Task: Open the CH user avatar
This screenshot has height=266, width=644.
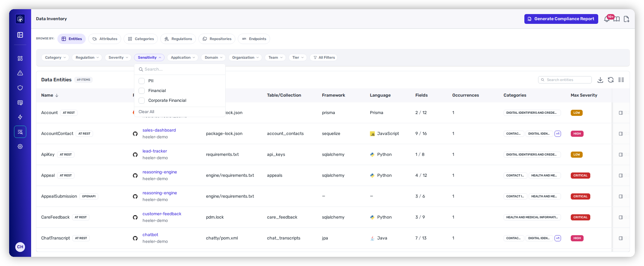Action: coord(20,247)
